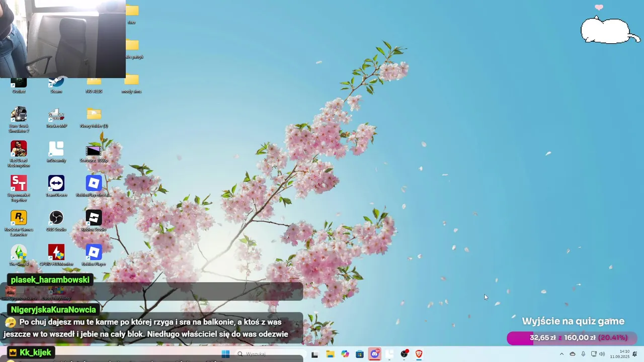Open the inStreamly desktop shortcut
This screenshot has height=362, width=644.
(56, 152)
